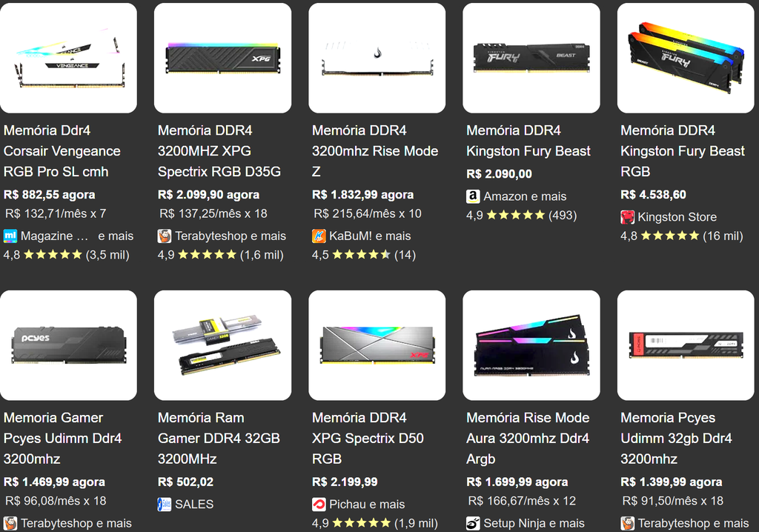Open Memoria Pcyes Udimm 32gb Ddr4 title
Viewport: 759px width, 532px height.
(676, 438)
